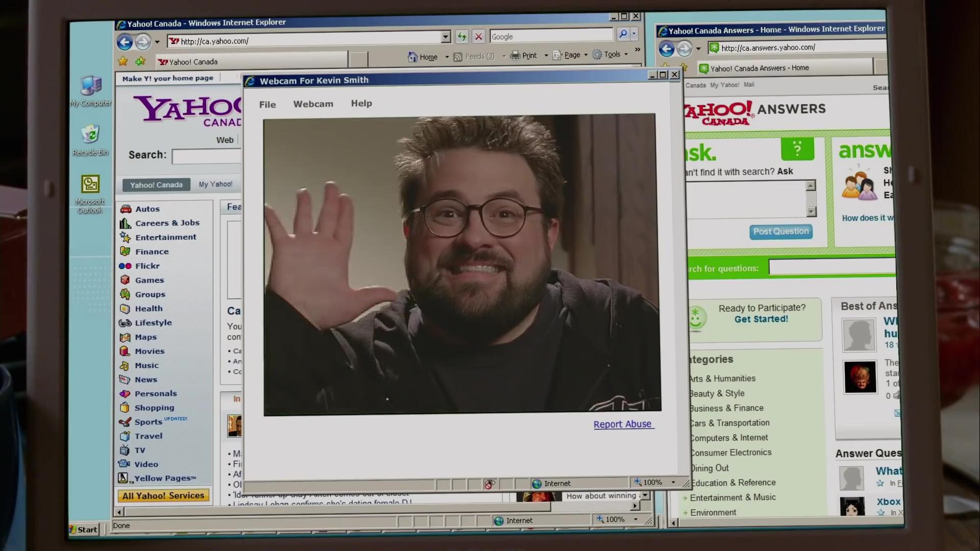This screenshot has width=980, height=551.
Task: Switch to the My Yahoo! tab
Action: click(x=215, y=184)
